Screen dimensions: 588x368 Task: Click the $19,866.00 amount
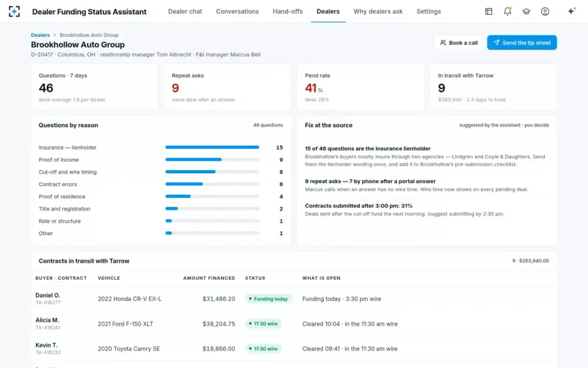tap(219, 349)
